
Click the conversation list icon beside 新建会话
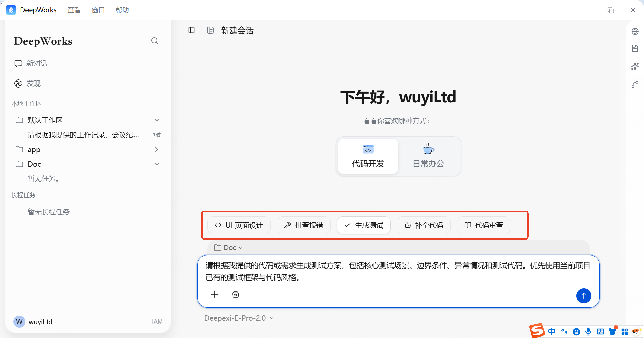[x=210, y=30]
